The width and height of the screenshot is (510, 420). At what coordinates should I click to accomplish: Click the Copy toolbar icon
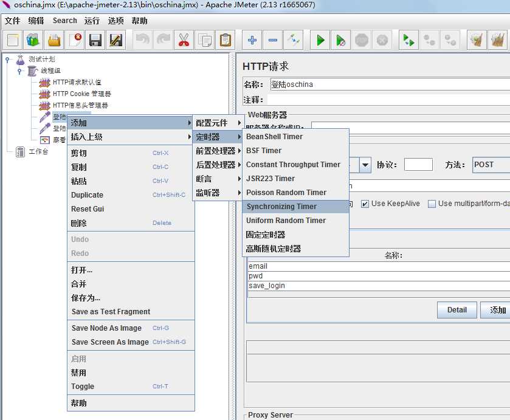205,40
